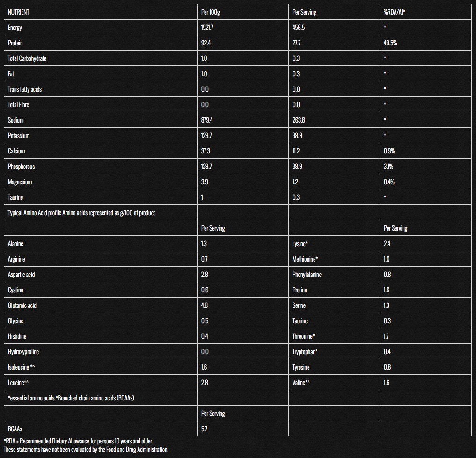Click the Trans fatty acids label
Screen dimensions: 476x458
(25, 89)
